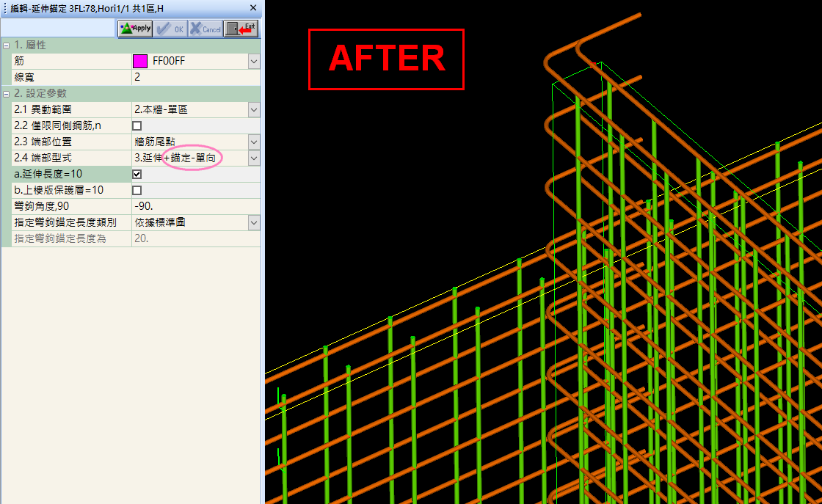
Task: Edit the 彎鉤角度 value -90.
Action: click(196, 206)
